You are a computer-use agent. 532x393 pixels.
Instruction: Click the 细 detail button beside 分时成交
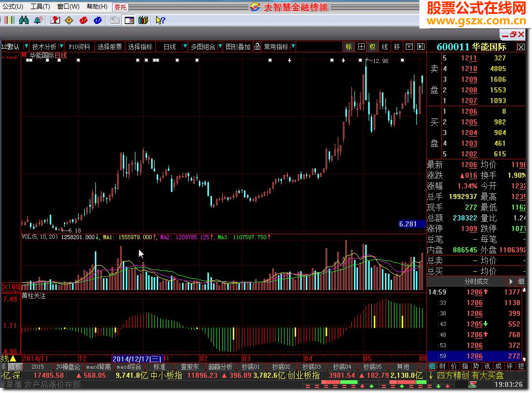point(521,281)
